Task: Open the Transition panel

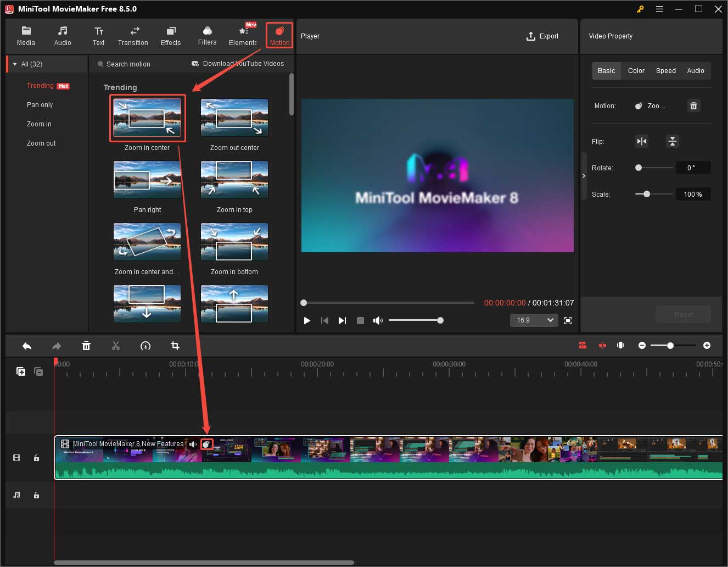Action: tap(133, 35)
